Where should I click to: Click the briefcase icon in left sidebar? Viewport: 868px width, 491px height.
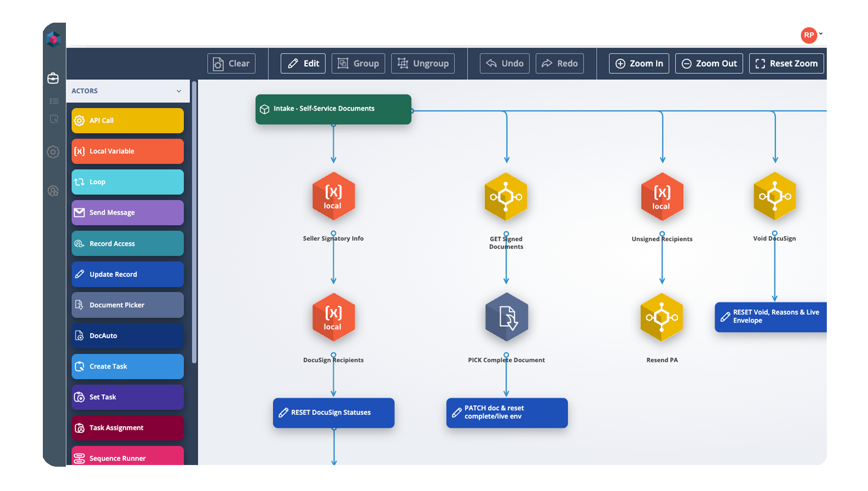(53, 78)
